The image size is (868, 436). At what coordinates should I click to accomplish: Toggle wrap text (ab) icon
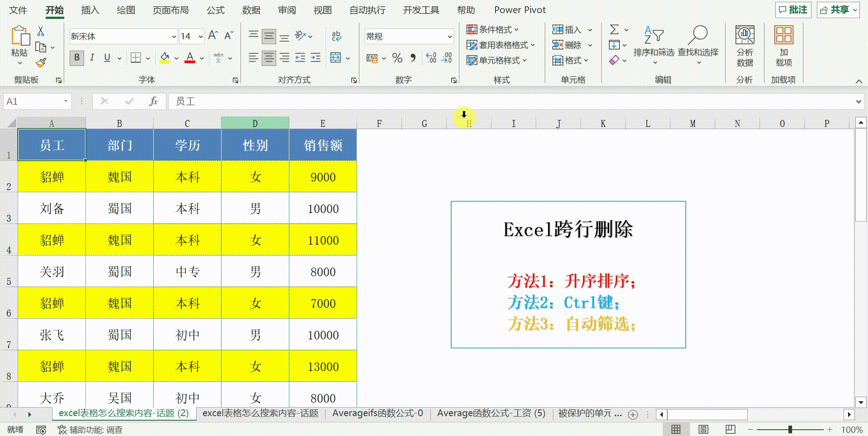click(336, 36)
